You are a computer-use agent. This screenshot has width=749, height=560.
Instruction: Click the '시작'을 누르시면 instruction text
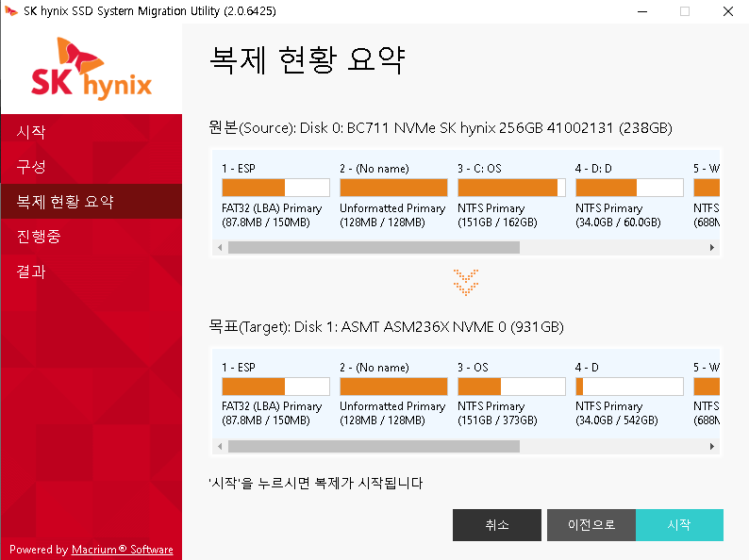tap(316, 483)
